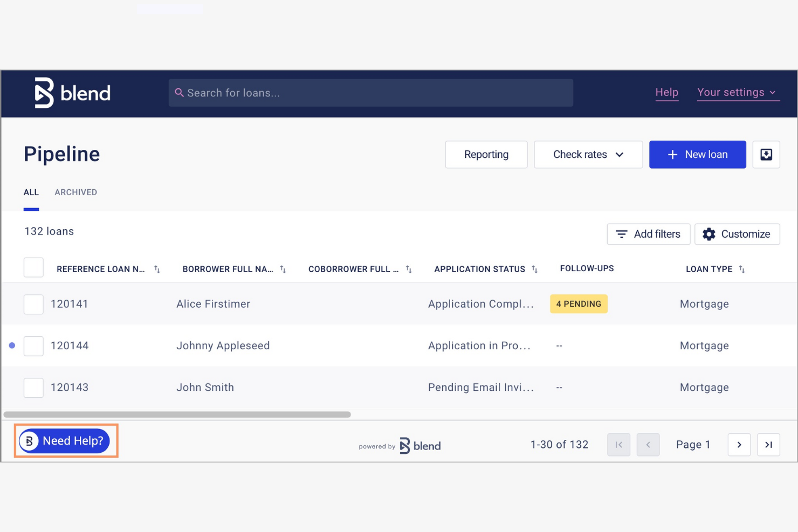The width and height of the screenshot is (798, 532).
Task: Jump to the first page of loans
Action: click(618, 444)
